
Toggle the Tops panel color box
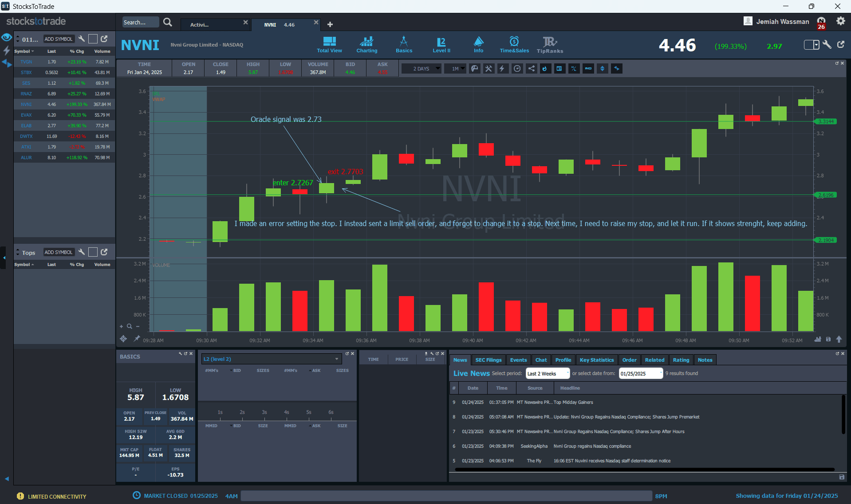[93, 252]
